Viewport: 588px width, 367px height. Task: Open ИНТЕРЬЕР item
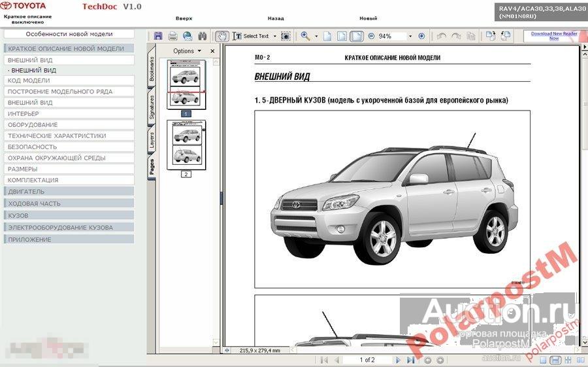[69, 113]
